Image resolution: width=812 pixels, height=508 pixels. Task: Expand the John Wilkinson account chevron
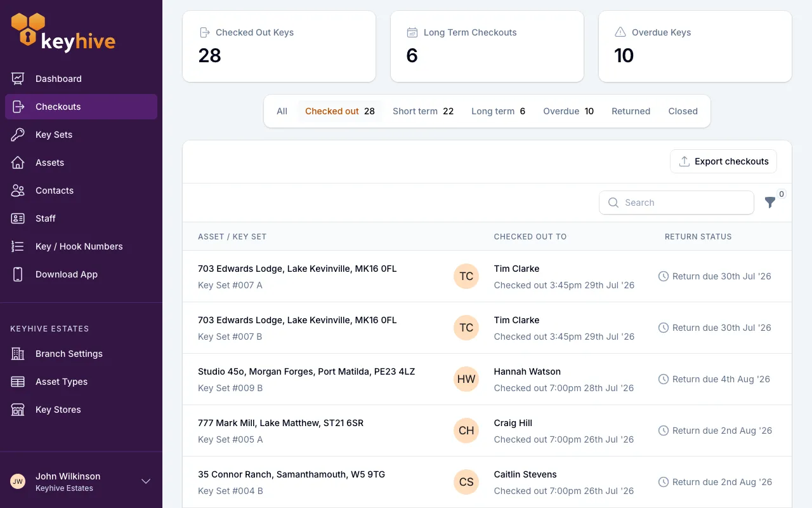coord(146,481)
